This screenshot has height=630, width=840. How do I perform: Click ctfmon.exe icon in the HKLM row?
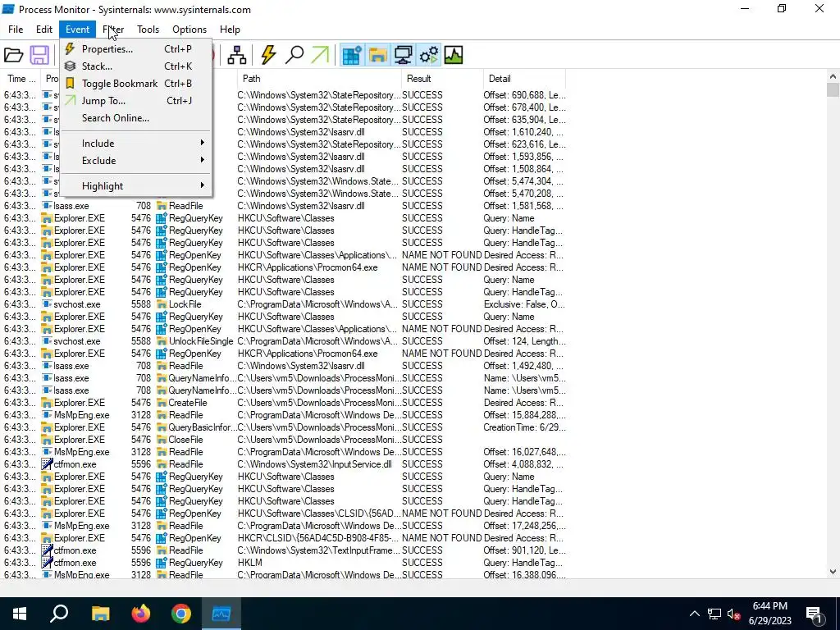click(47, 563)
